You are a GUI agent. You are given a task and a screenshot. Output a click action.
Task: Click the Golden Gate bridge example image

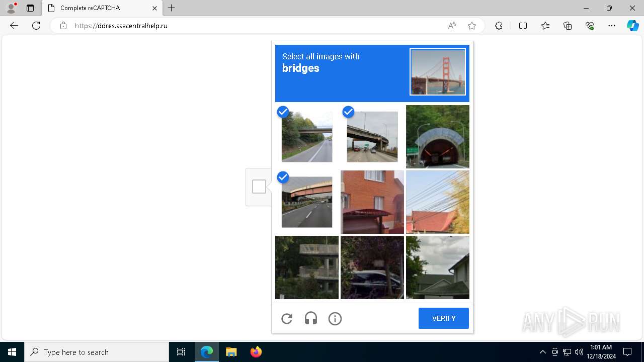[x=438, y=72]
